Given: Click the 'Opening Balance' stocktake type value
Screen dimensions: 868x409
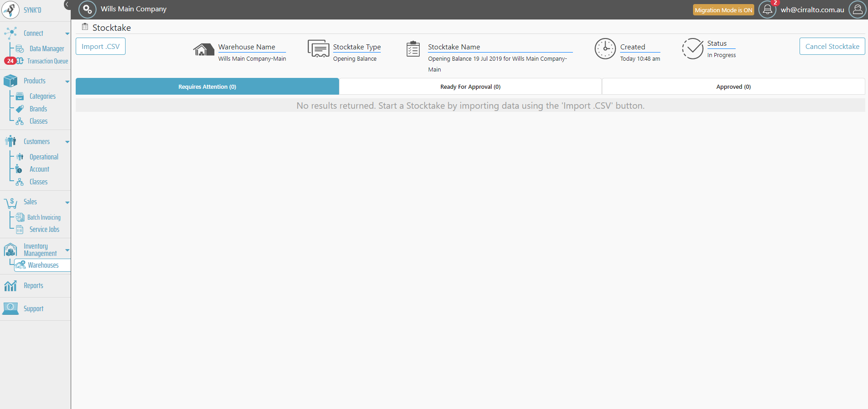Looking at the screenshot, I should (355, 59).
